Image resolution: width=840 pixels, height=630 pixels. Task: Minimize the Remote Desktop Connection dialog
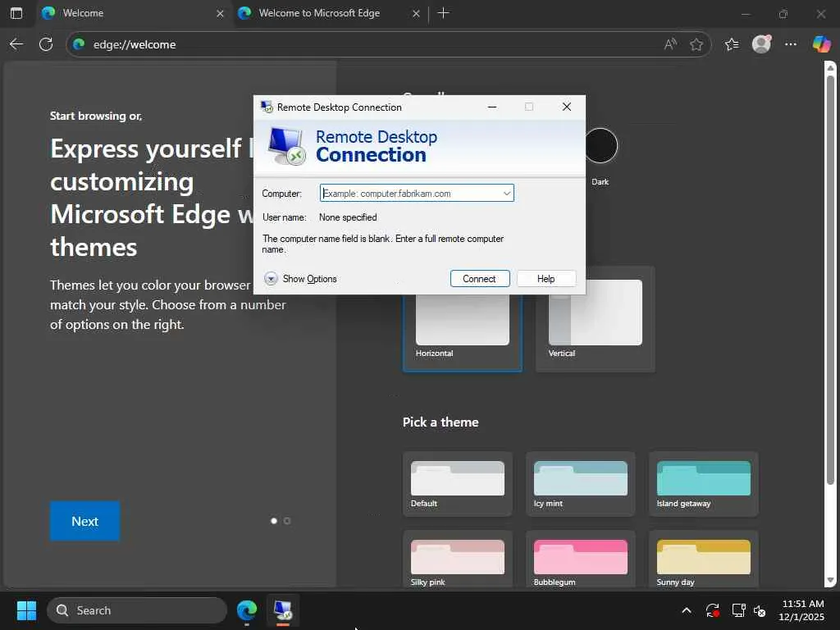coord(492,107)
